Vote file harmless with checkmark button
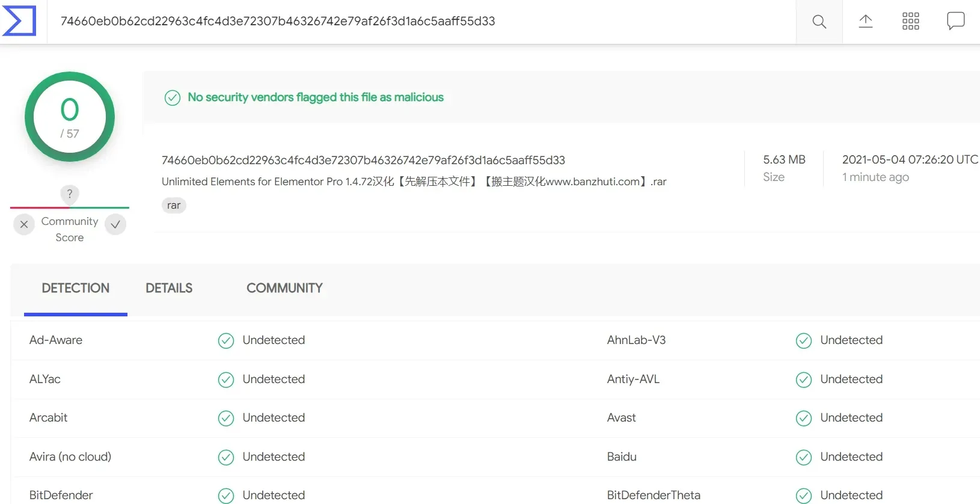 [115, 224]
